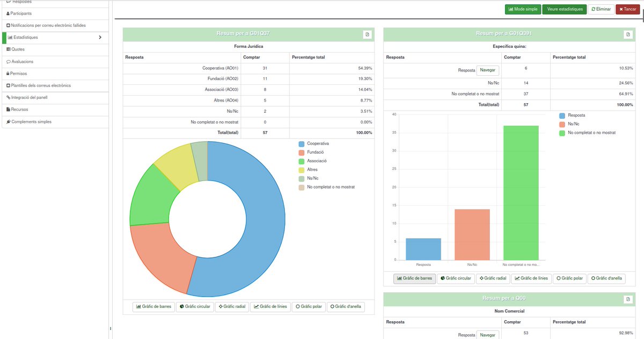
Task: Toggle bar chart legend 'No completat o no mostrat' swatch
Action: [x=562, y=133]
